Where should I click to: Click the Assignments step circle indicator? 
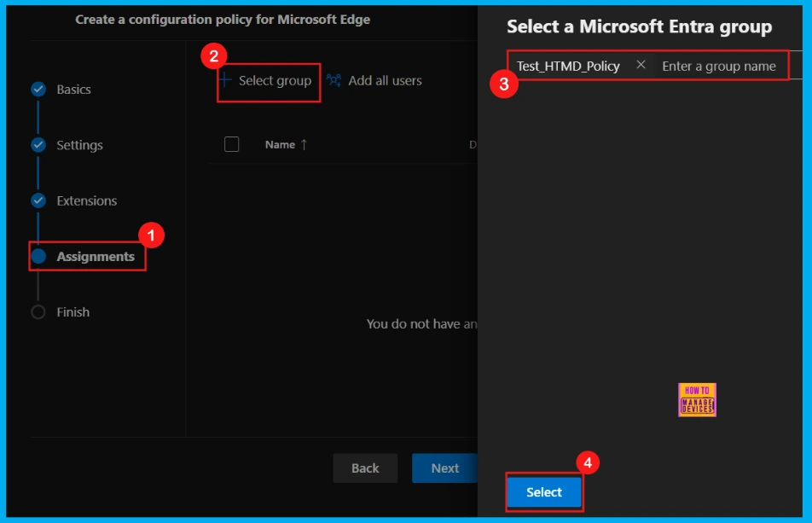[38, 256]
